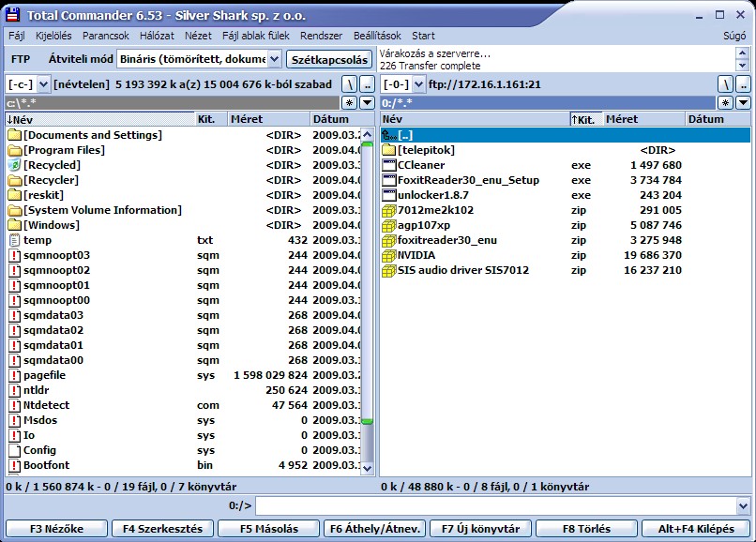Click the Config file icon

15,450
